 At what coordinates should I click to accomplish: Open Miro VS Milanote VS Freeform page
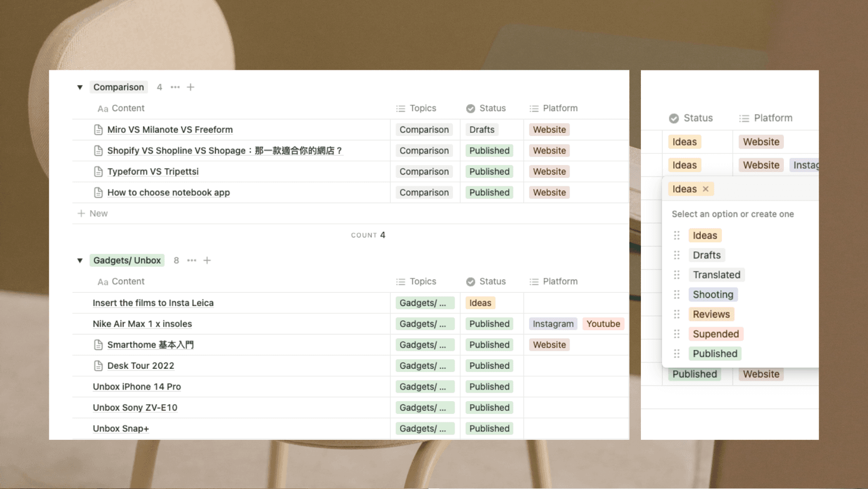tap(170, 130)
